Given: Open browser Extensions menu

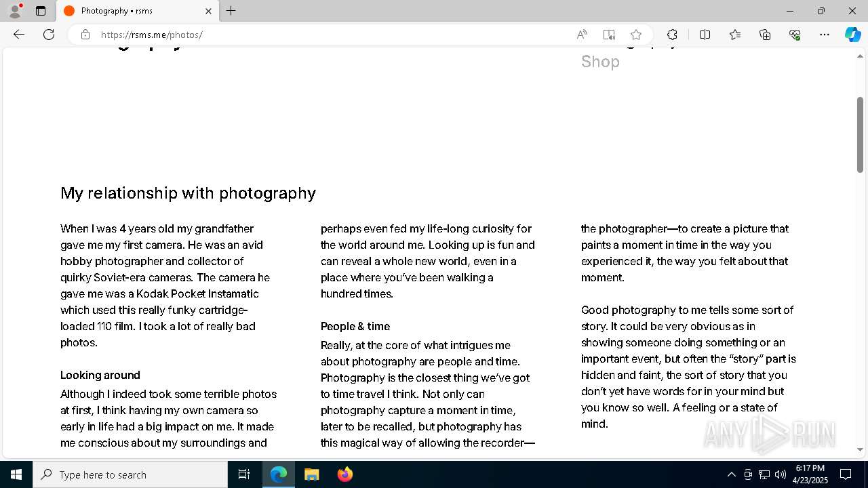Looking at the screenshot, I should click(672, 35).
